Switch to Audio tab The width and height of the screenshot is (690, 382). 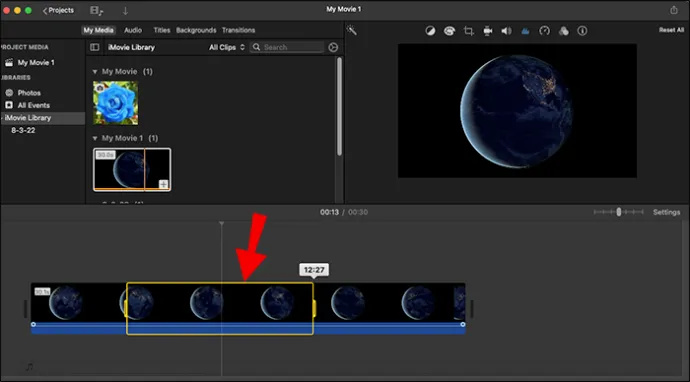pyautogui.click(x=133, y=30)
